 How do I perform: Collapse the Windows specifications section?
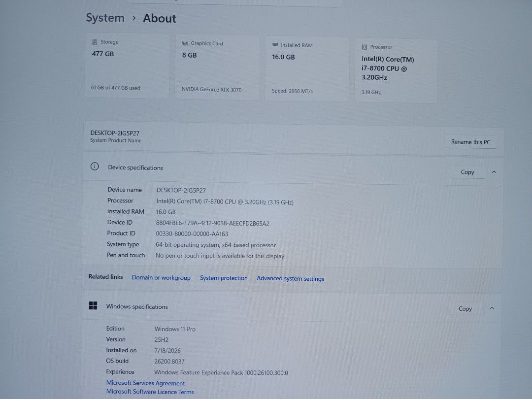492,308
